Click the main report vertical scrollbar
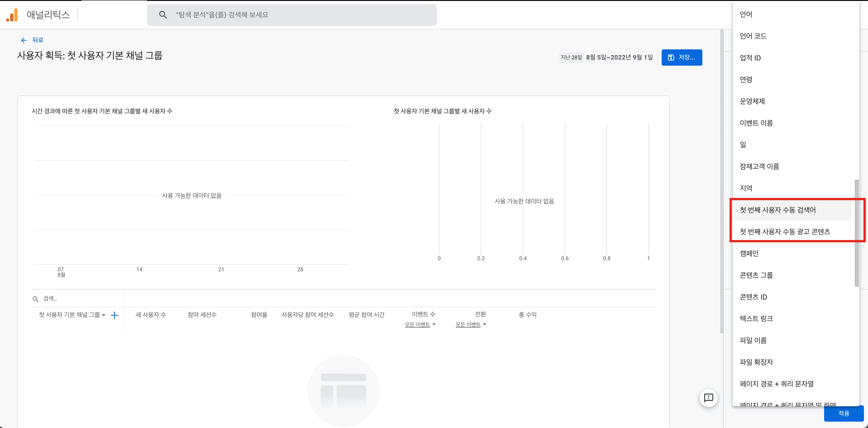Image resolution: width=868 pixels, height=428 pixels. pyautogui.click(x=722, y=181)
